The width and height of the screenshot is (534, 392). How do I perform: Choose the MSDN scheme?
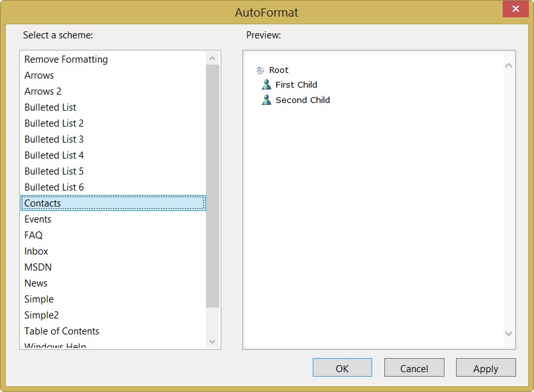(113, 267)
